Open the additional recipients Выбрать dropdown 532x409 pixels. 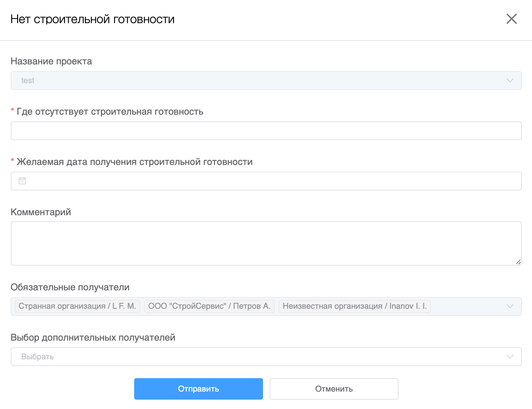(266, 357)
